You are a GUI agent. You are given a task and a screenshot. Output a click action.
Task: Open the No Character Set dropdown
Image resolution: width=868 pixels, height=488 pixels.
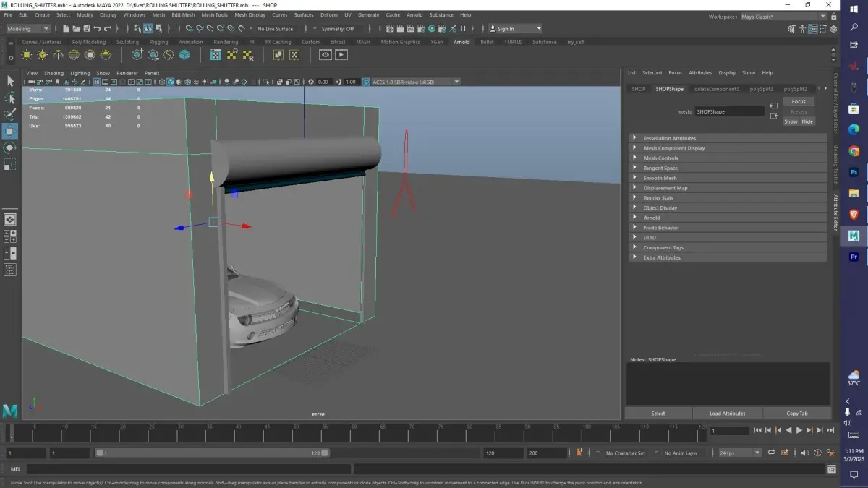(626, 453)
